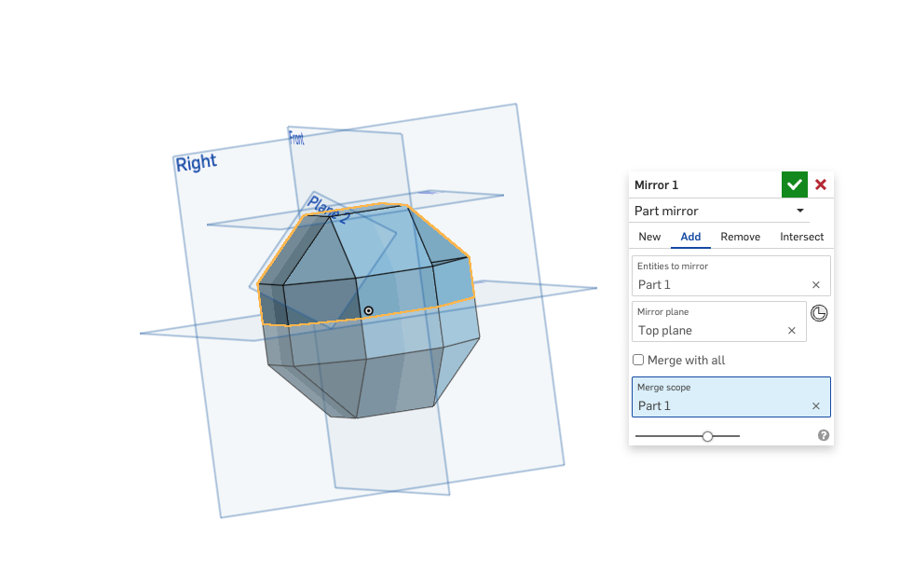Select the Front plane label in viewport

click(296, 138)
